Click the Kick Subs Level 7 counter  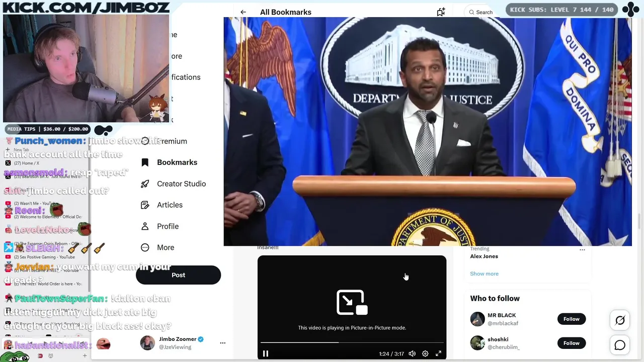pyautogui.click(x=562, y=10)
